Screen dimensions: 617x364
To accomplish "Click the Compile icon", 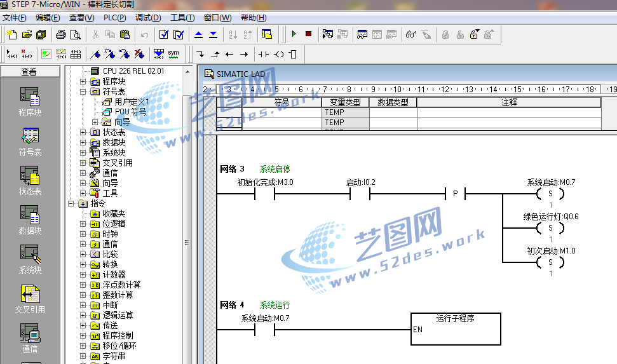I will pos(164,35).
